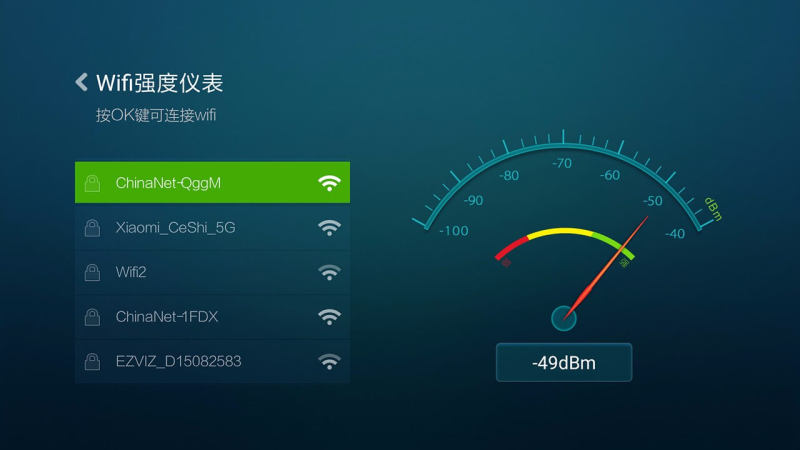
Task: Click the lock icon beside ChinaNet-1FDX
Action: point(92,317)
